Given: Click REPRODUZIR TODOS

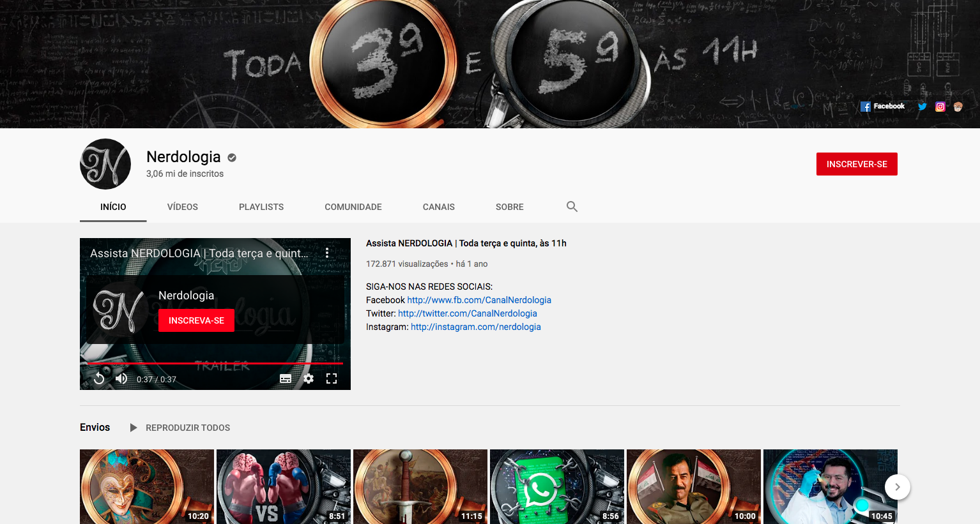Looking at the screenshot, I should (188, 428).
